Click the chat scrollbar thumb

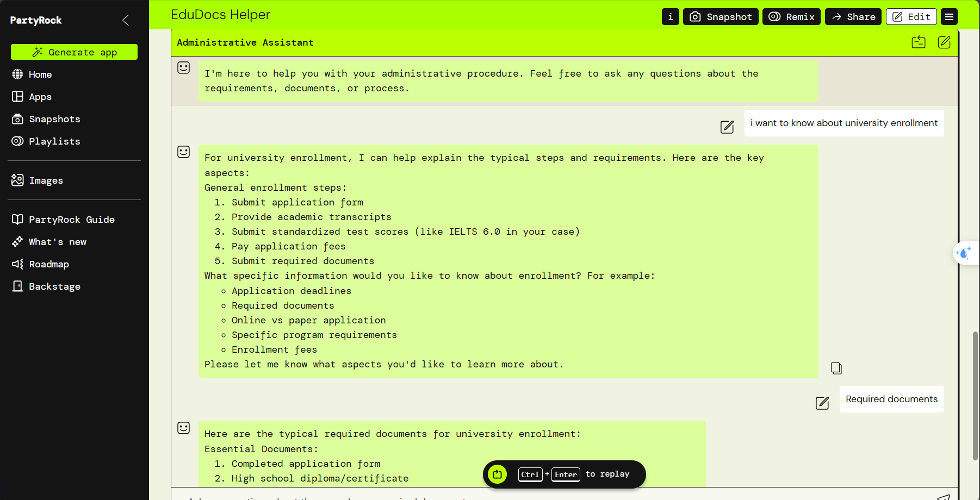point(975,396)
